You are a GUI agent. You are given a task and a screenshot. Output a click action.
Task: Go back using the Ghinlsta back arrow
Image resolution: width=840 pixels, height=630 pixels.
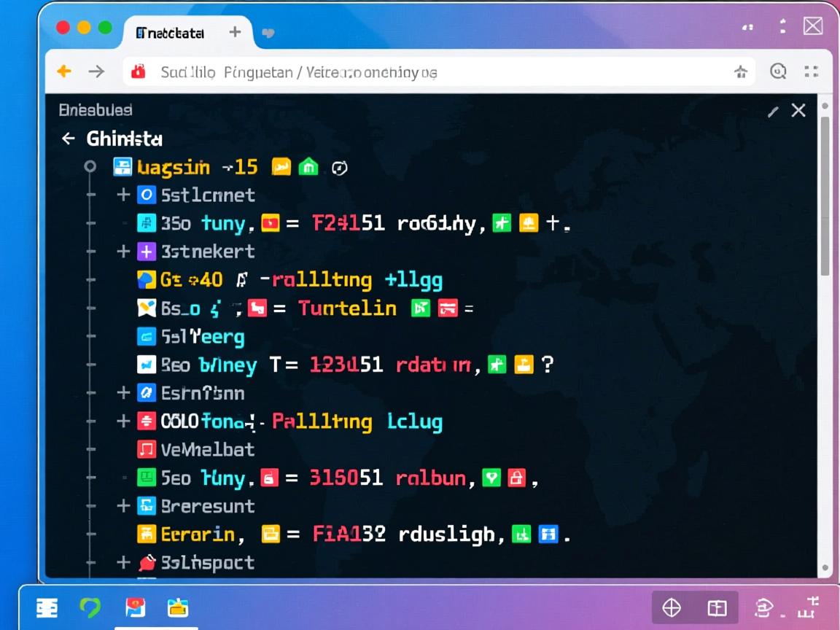[69, 139]
